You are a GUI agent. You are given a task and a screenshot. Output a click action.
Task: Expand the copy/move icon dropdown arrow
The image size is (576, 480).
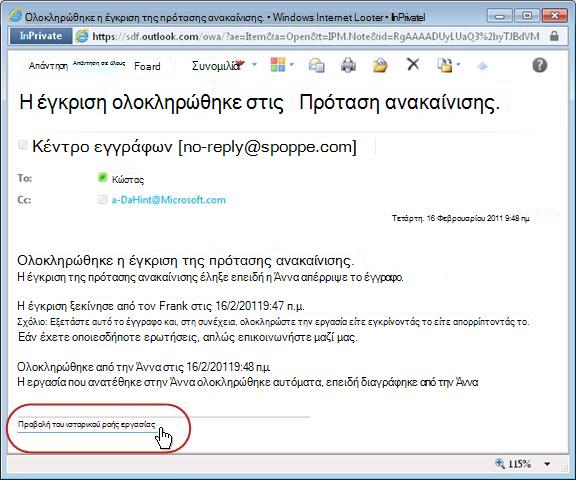coord(458,65)
